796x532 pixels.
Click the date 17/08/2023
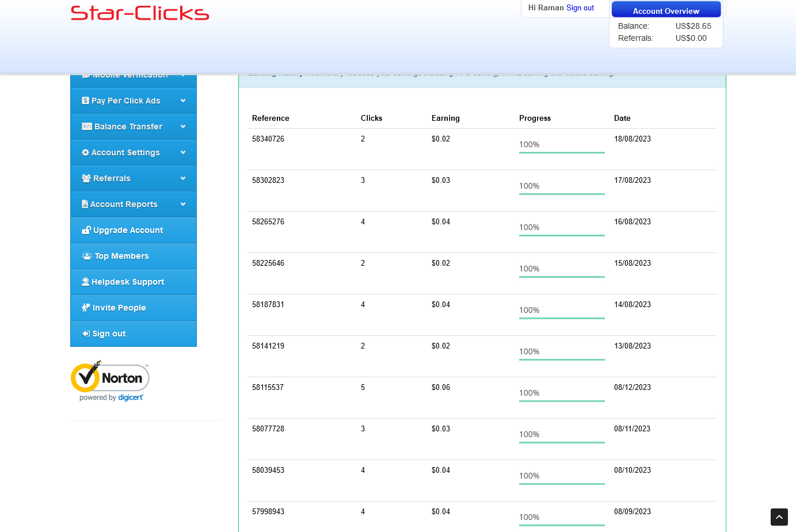tap(633, 180)
